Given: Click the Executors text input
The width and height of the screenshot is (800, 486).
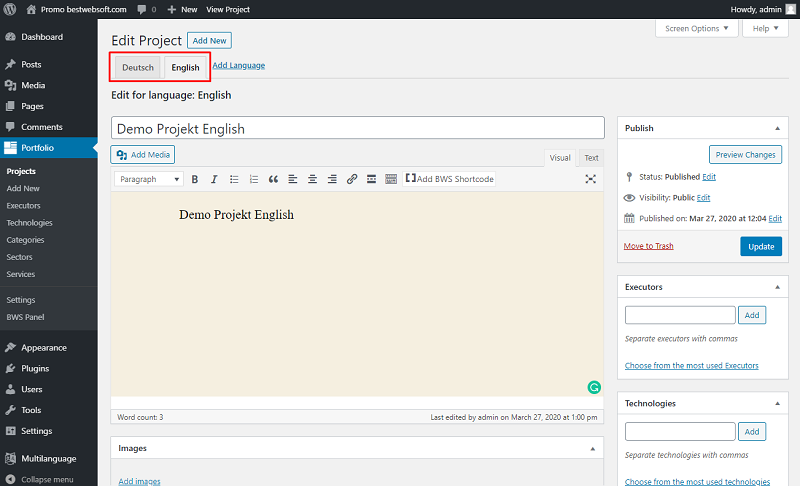Looking at the screenshot, I should point(680,315).
